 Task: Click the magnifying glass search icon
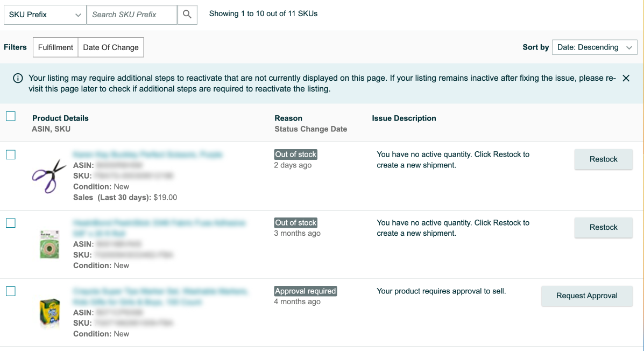tap(187, 15)
